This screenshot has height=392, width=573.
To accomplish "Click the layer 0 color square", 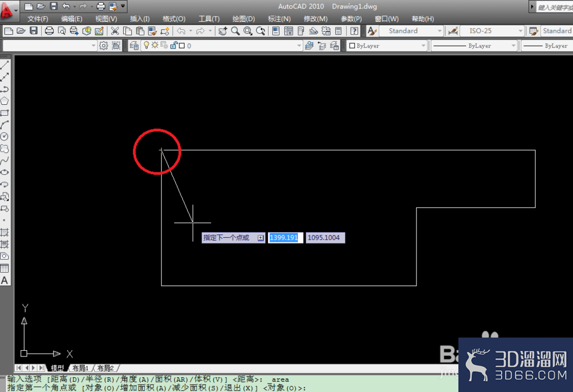I will pyautogui.click(x=182, y=46).
